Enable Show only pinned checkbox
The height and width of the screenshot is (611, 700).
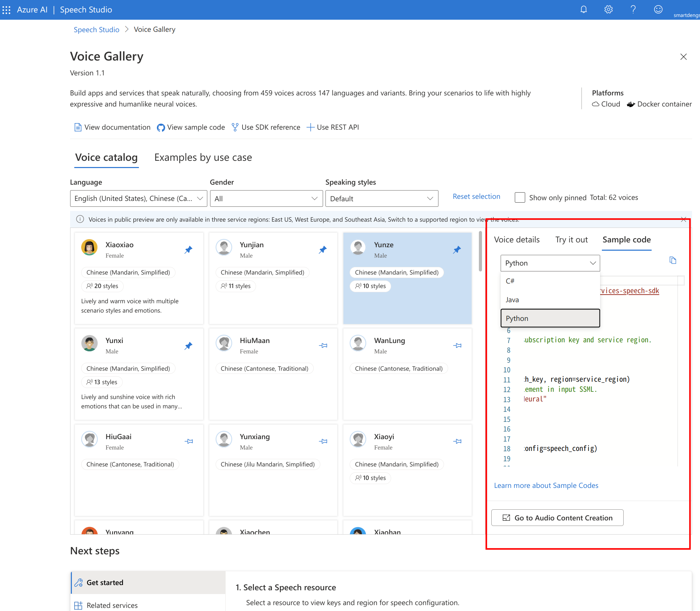pos(520,197)
